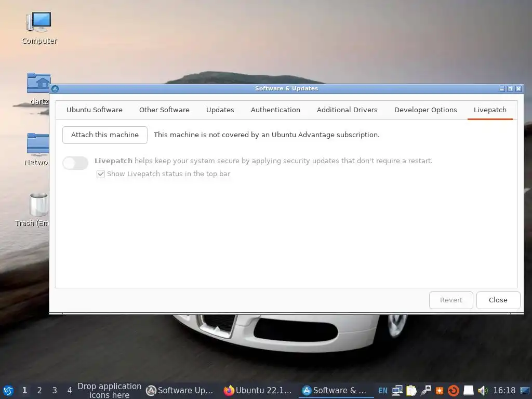Click the Attach this machine button
The height and width of the screenshot is (399, 532).
(105, 135)
